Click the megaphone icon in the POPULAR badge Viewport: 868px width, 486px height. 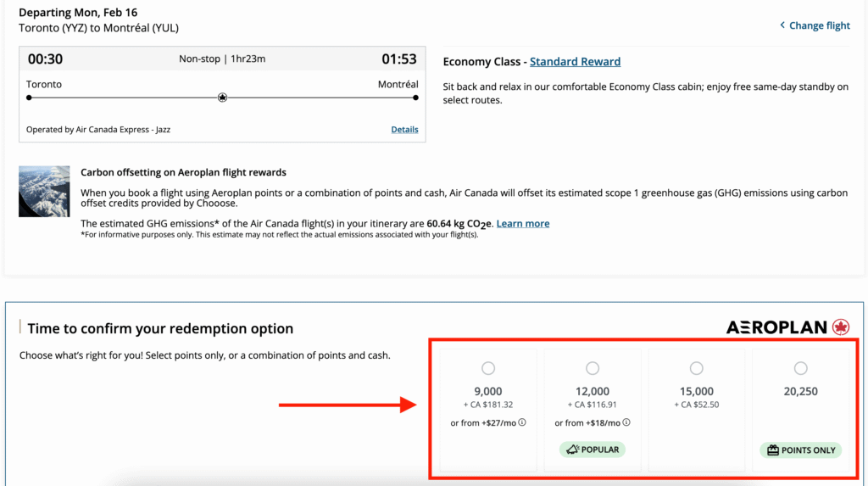pyautogui.click(x=571, y=450)
